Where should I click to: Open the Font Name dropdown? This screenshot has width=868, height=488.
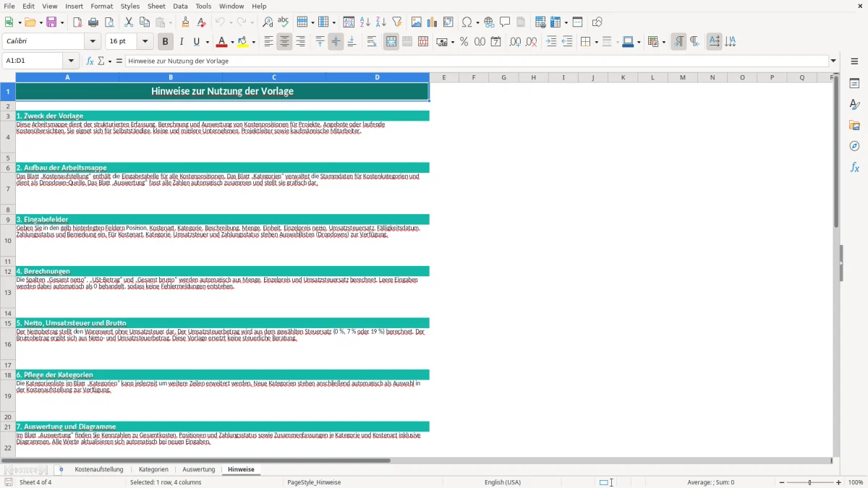pyautogui.click(x=93, y=42)
